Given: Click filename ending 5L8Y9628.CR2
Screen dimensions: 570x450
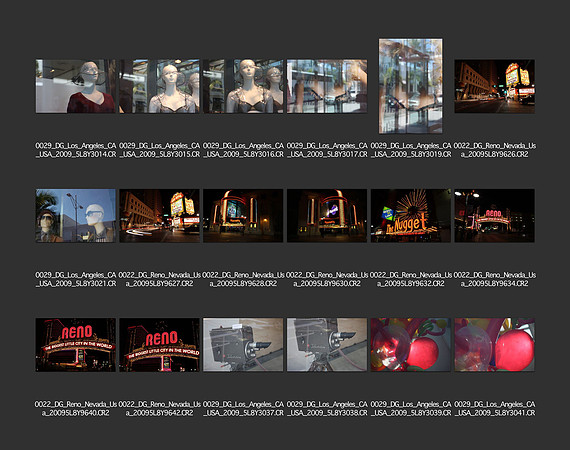Looking at the screenshot, I should (x=243, y=279).
